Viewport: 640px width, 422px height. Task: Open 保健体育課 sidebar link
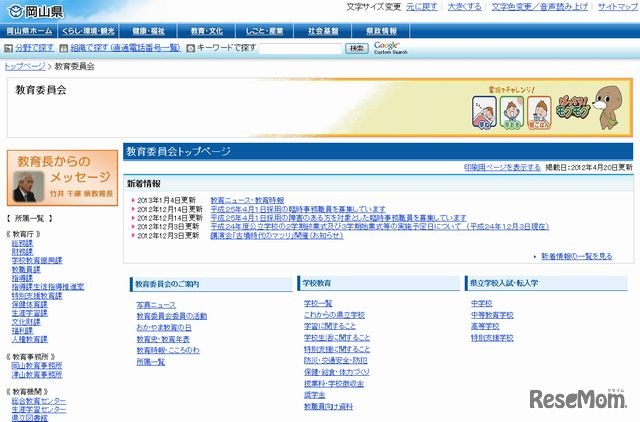29,304
